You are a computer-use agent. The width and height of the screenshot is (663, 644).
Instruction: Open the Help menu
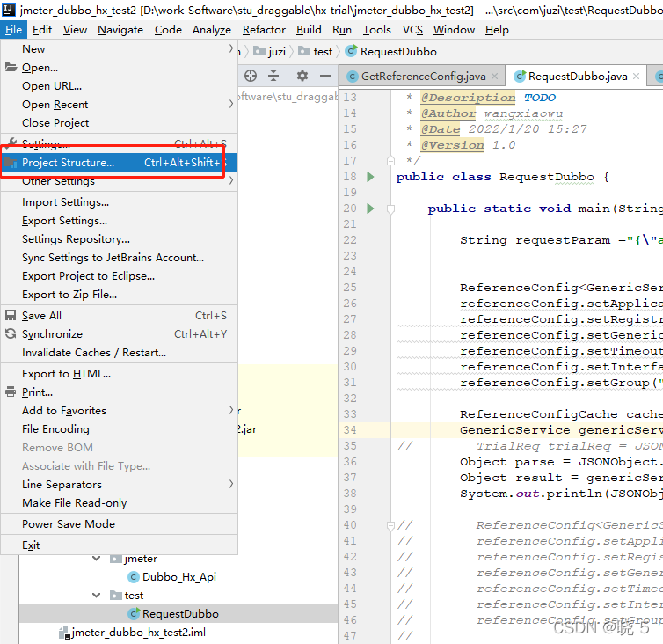pyautogui.click(x=497, y=30)
